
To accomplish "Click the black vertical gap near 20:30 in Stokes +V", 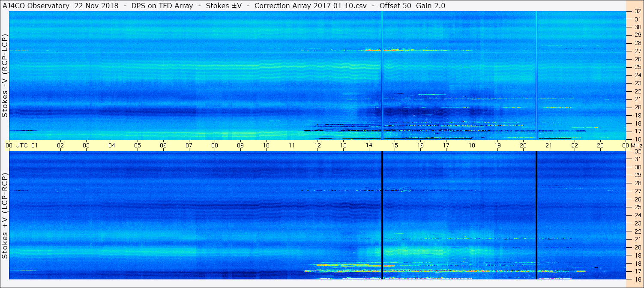I will click(536, 215).
